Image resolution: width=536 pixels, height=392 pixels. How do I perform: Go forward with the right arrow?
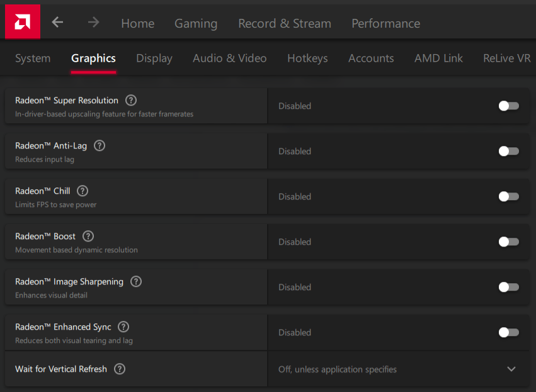(93, 23)
